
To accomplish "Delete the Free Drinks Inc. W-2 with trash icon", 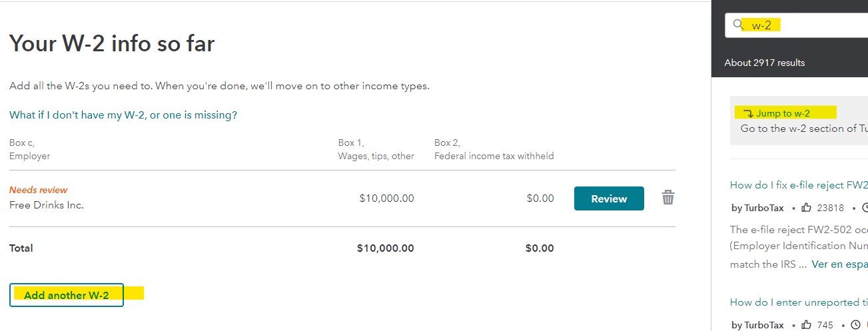I will click(x=667, y=198).
